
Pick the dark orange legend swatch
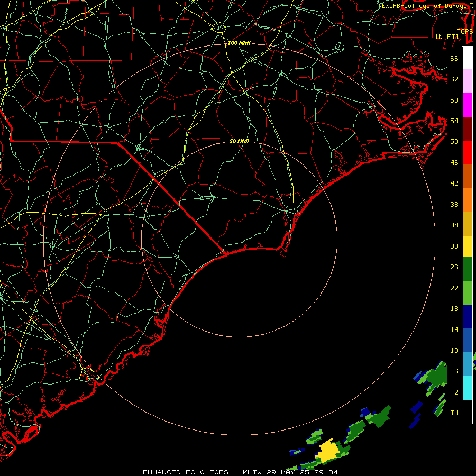467,176
